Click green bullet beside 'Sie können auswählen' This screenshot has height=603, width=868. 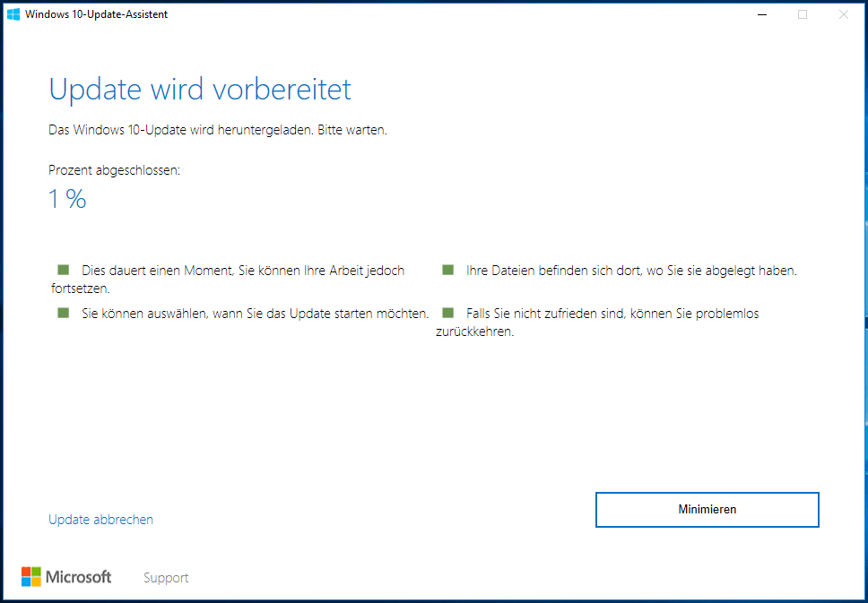pyautogui.click(x=63, y=313)
